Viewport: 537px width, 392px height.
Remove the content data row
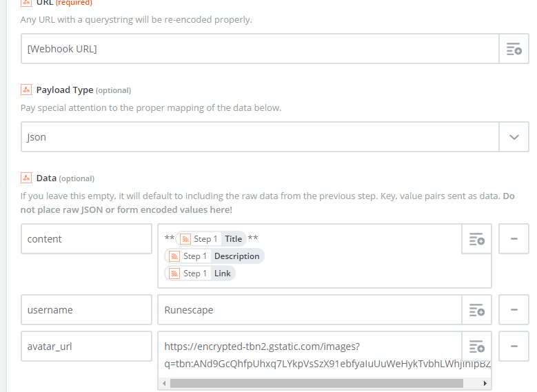[x=514, y=239]
